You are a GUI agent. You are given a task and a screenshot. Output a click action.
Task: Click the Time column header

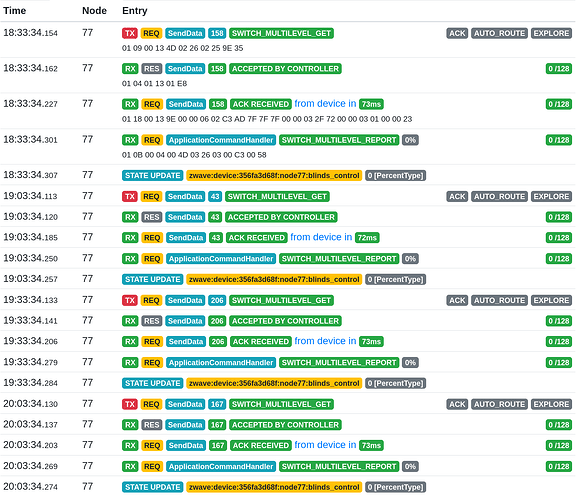pos(14,11)
